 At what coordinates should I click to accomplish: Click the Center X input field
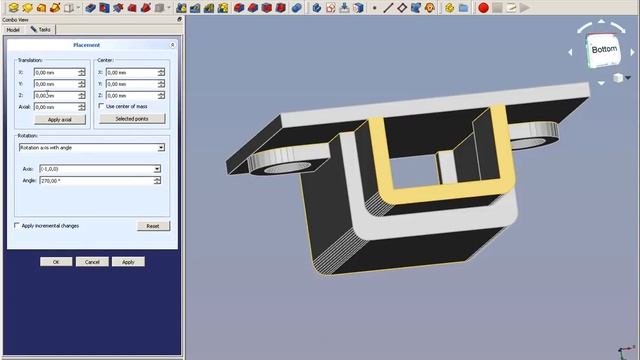pyautogui.click(x=132, y=72)
